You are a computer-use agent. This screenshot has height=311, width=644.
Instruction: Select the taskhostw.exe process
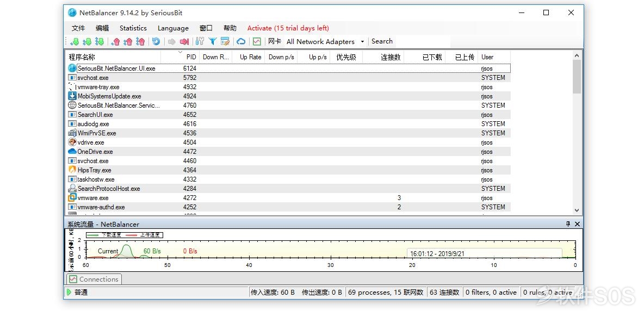[288, 179]
